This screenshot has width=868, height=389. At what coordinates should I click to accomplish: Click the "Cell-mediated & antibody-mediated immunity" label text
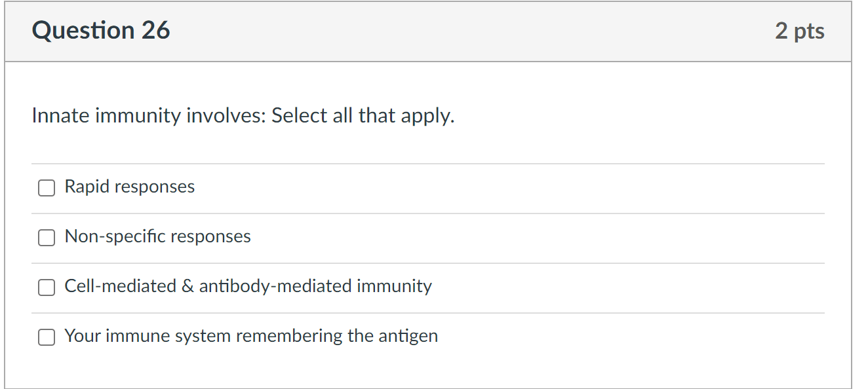(x=248, y=286)
